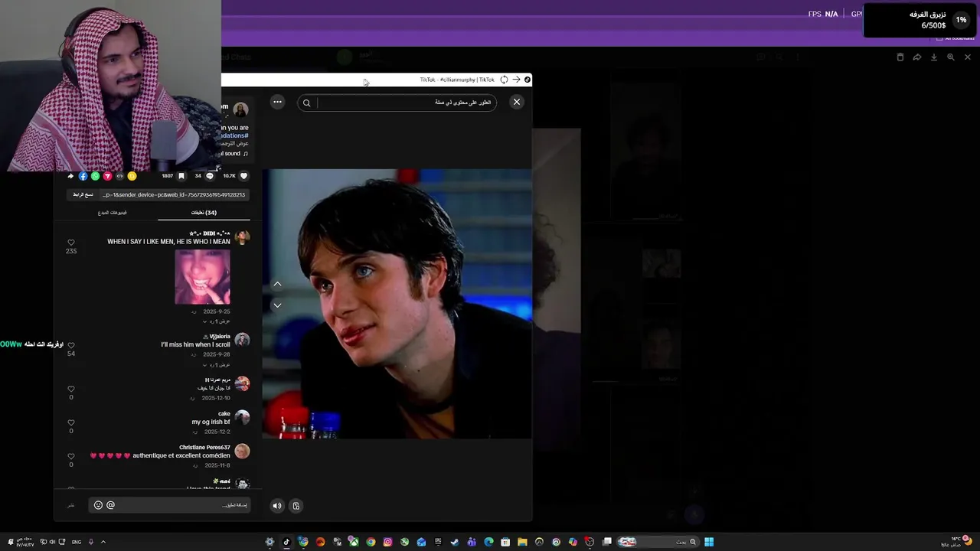Click the magnifier icon in TikTok search

306,103
